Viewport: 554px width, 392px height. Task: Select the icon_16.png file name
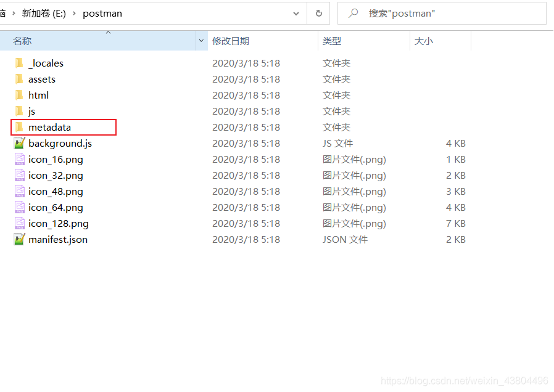tap(56, 160)
